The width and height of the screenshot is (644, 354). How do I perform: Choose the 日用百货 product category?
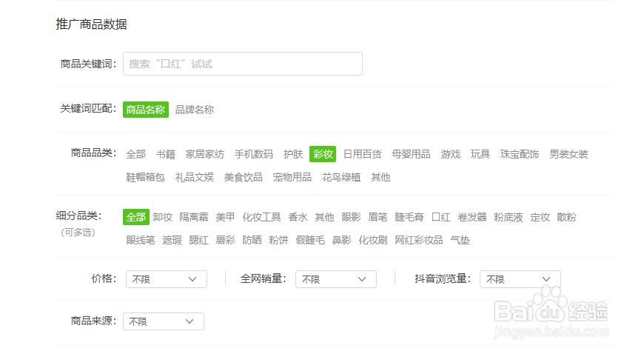(x=362, y=154)
